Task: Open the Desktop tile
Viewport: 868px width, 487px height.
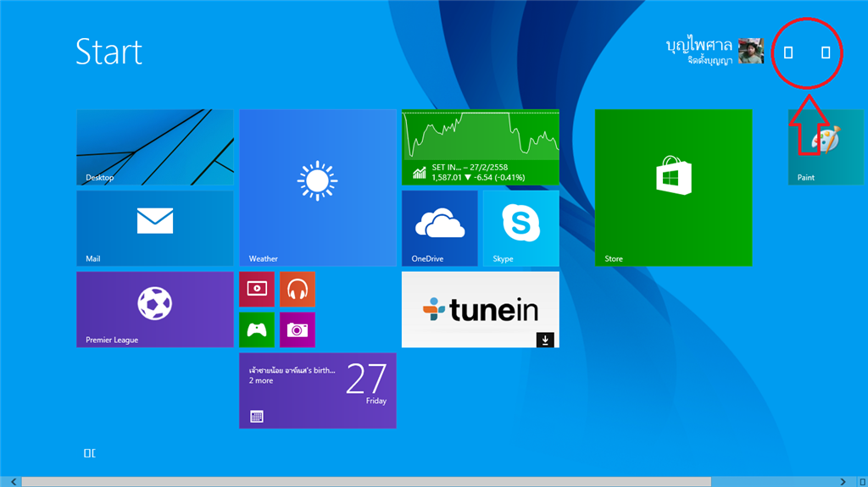Action: pos(155,147)
